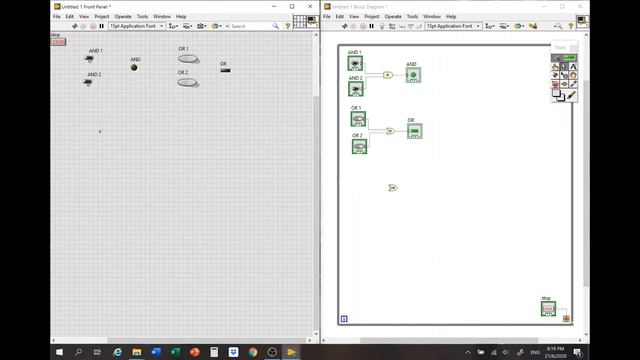Image resolution: width=640 pixels, height=360 pixels.
Task: Select Scroll Window tool in Tools palette
Action: tap(573, 75)
